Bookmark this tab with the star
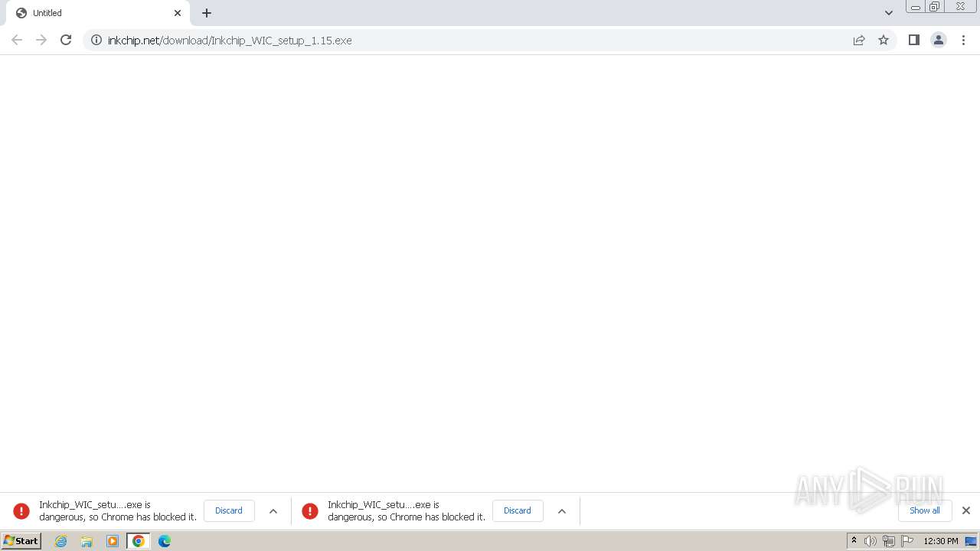 point(884,40)
